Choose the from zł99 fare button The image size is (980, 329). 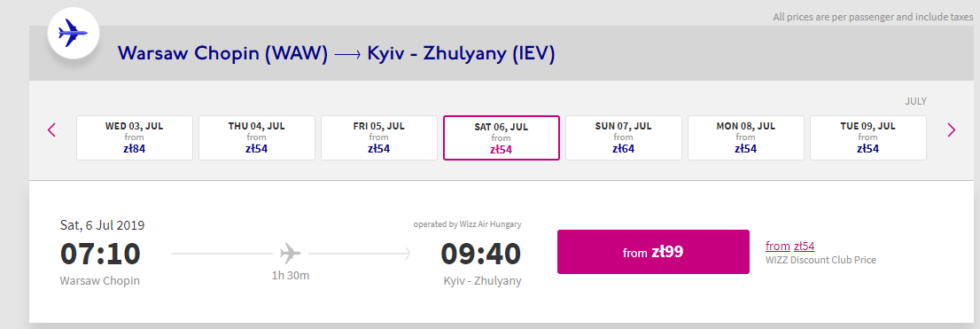pyautogui.click(x=653, y=252)
